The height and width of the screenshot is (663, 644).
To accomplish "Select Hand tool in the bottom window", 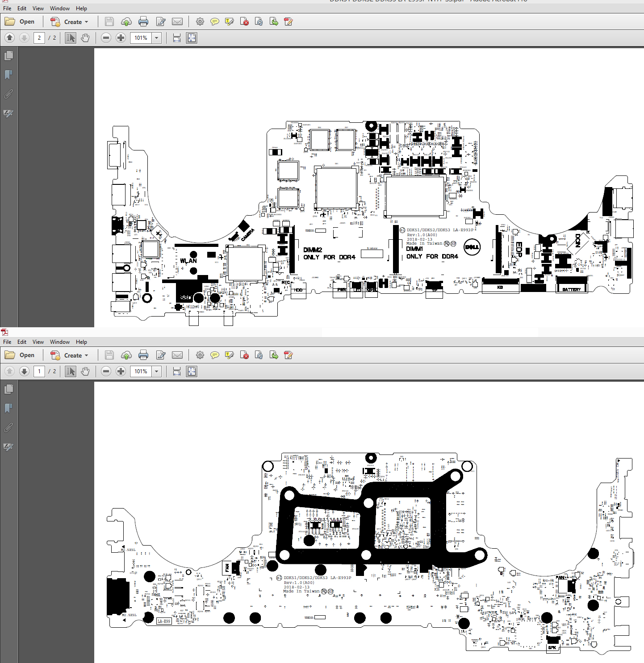I will coord(85,371).
